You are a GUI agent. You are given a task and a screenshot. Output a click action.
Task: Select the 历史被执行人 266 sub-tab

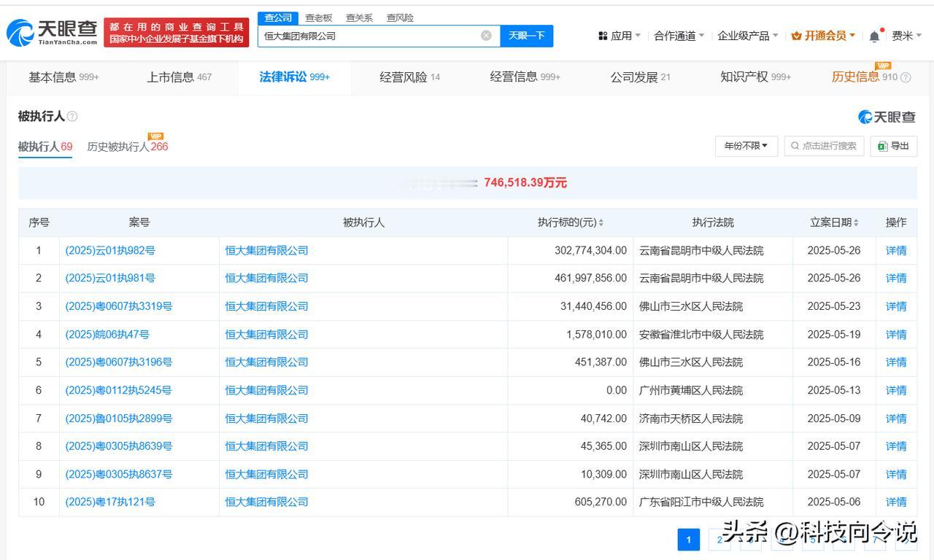click(128, 147)
